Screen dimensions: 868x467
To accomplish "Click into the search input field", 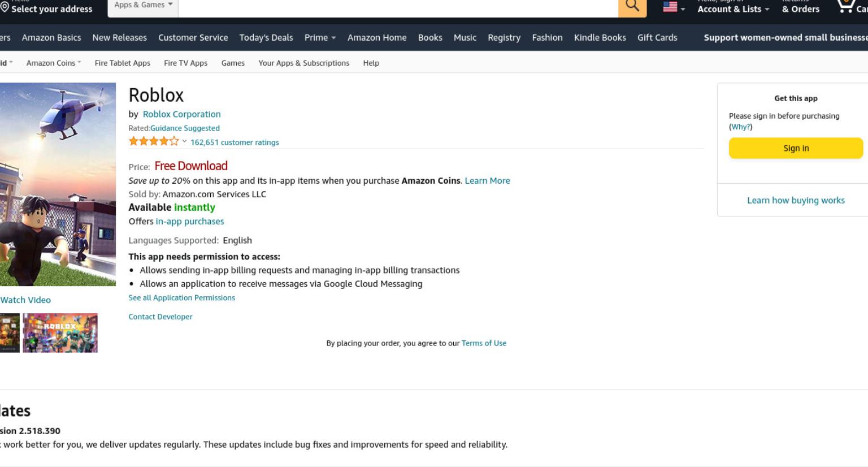I will 398,6.
